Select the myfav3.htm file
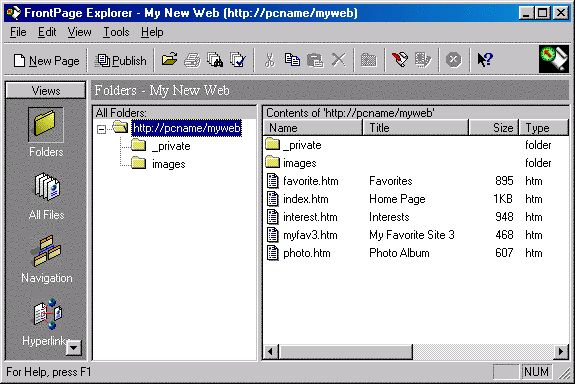Image resolution: width=575 pixels, height=384 pixels. 310,235
